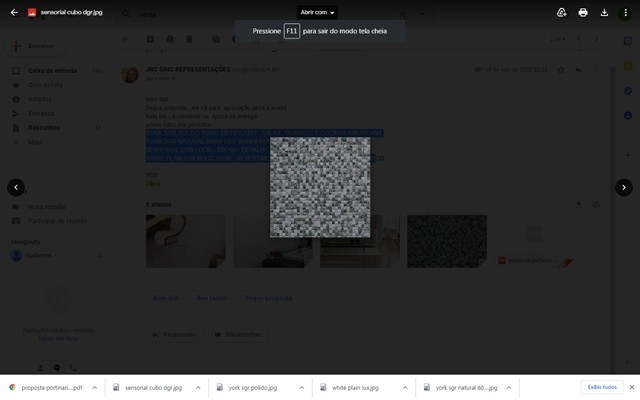Image resolution: width=640 pixels, height=400 pixels.
Task: Open Rascunhos folder
Action: point(44,128)
